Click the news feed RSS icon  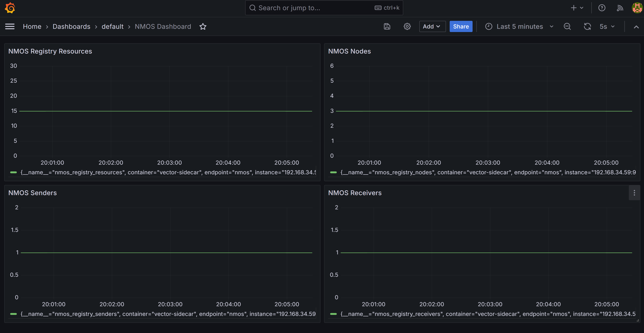pos(620,8)
